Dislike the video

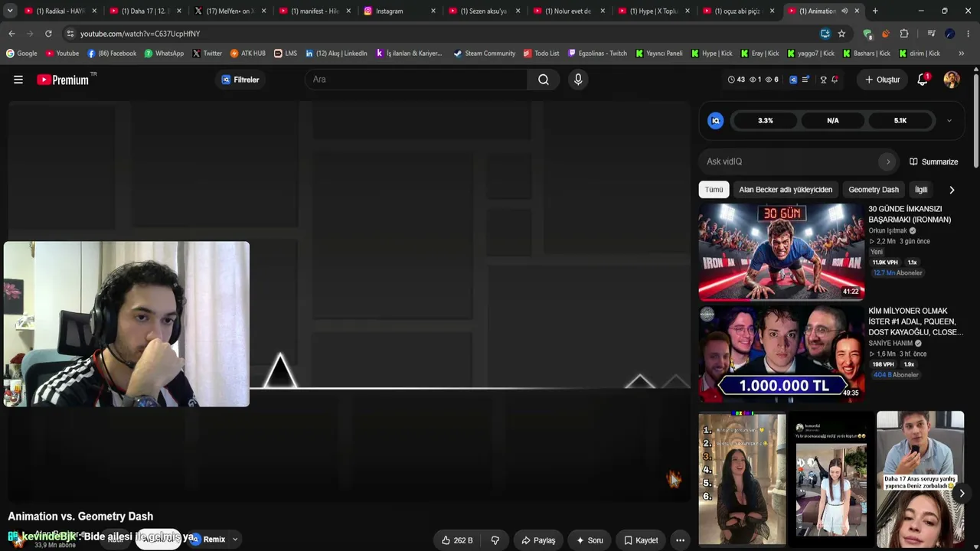click(x=495, y=540)
